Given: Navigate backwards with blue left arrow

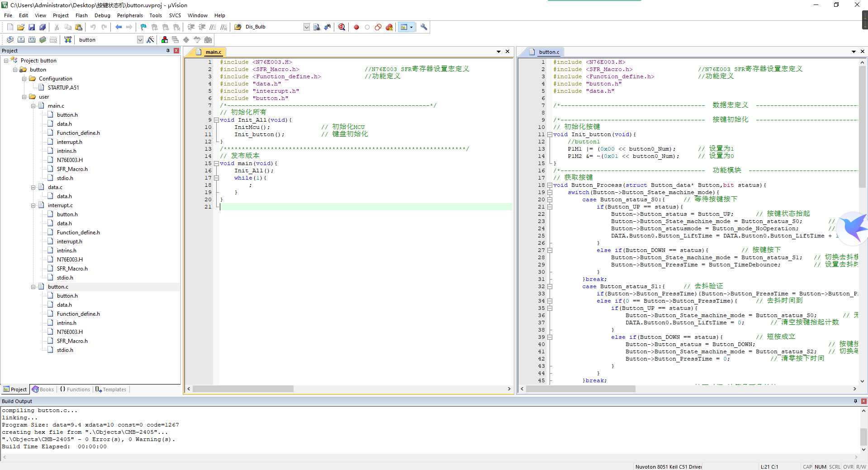Looking at the screenshot, I should click(119, 27).
